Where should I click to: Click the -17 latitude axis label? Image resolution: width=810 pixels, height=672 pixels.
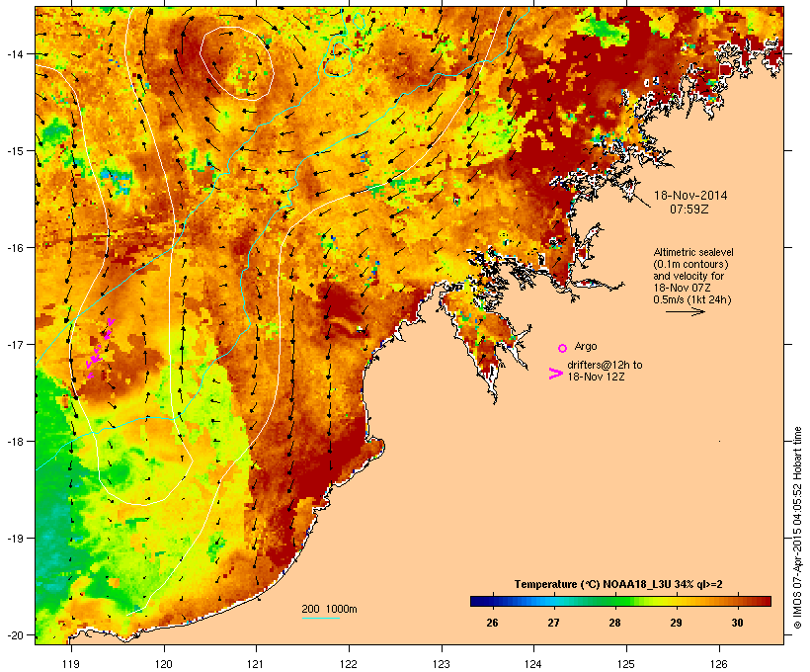[14, 344]
